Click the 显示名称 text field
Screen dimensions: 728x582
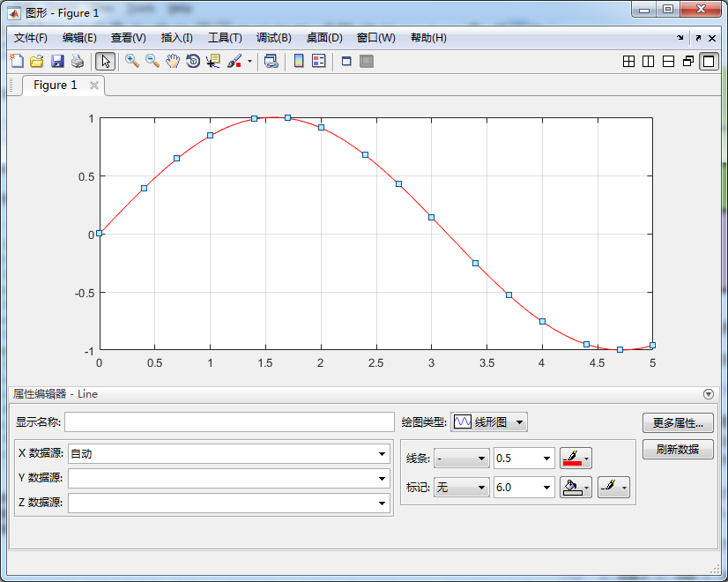[229, 422]
